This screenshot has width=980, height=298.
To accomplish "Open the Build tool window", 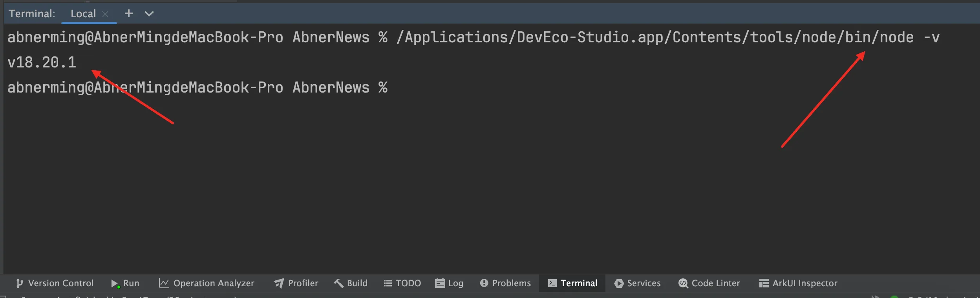I will coord(351,283).
